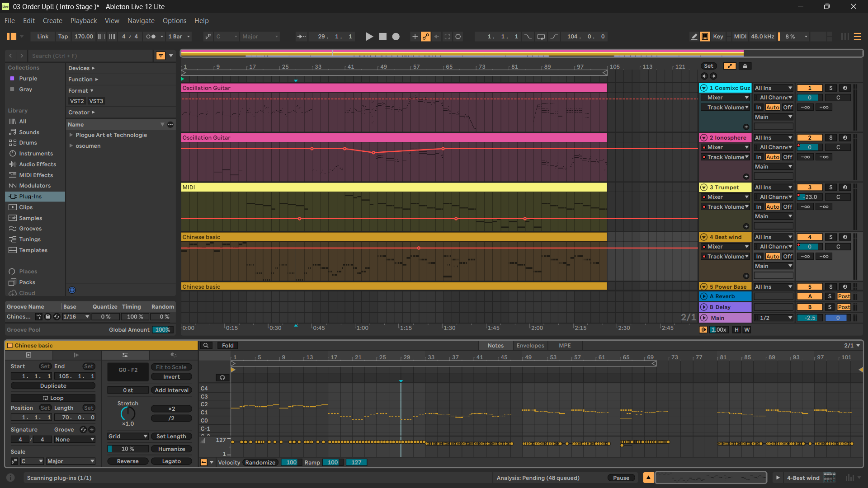Toggle the Automation Arm button

coord(425,37)
